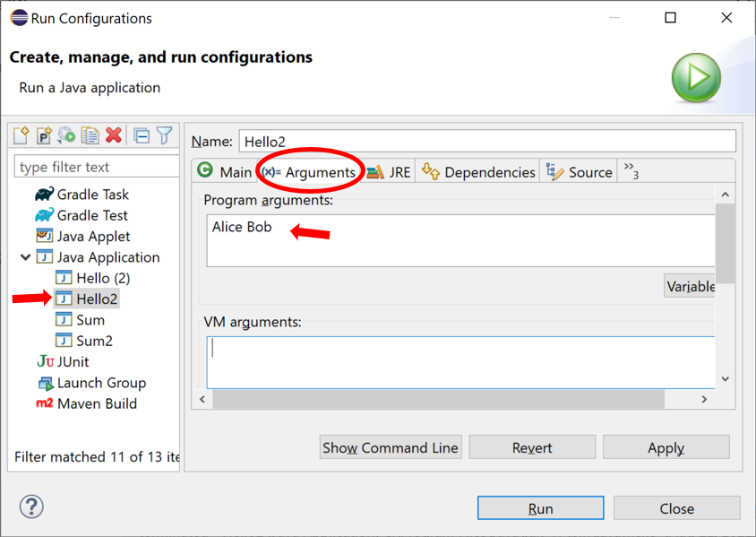Select the Sum configuration
Viewport: 756px width, 537px height.
(80, 320)
